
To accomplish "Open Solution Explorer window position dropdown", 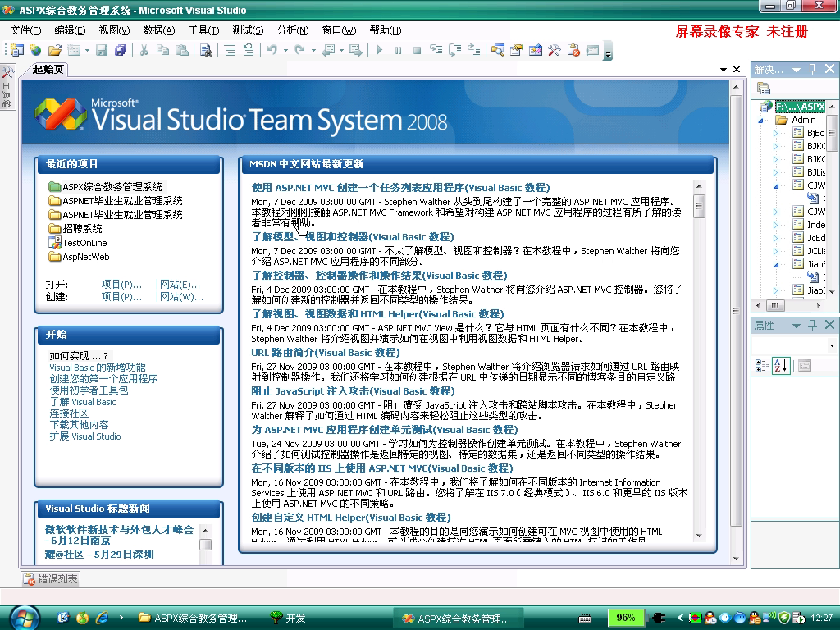I will click(796, 70).
